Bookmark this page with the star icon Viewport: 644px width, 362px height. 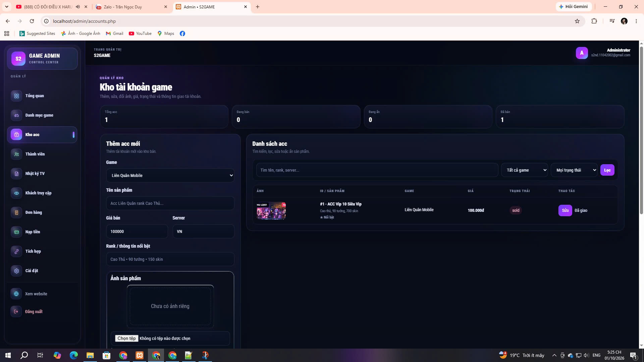(577, 21)
